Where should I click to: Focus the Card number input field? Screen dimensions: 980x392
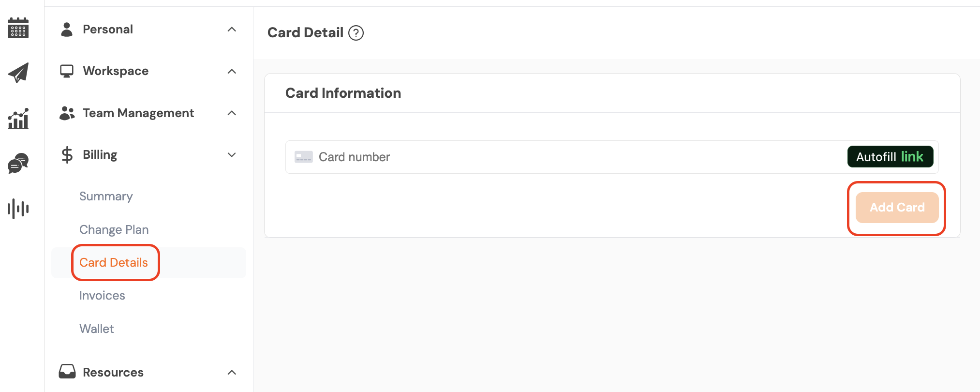556,157
